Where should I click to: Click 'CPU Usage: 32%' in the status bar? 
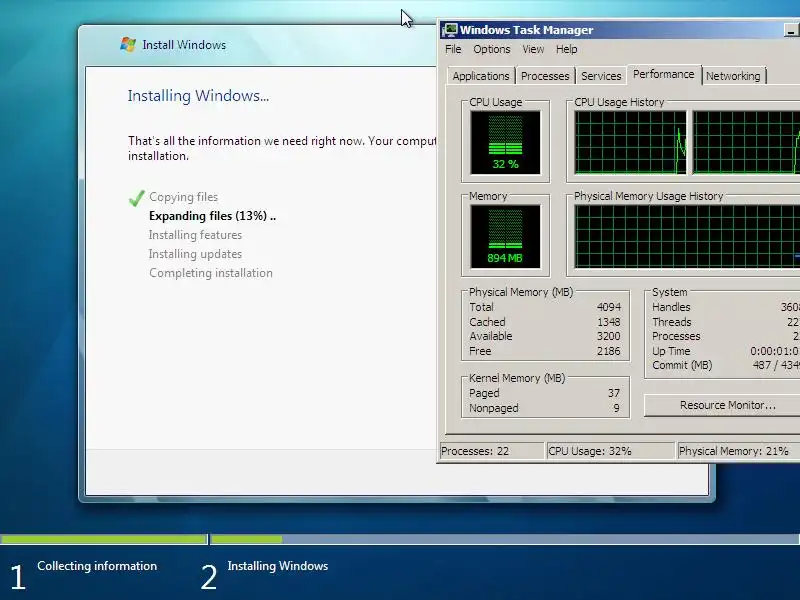coord(590,451)
